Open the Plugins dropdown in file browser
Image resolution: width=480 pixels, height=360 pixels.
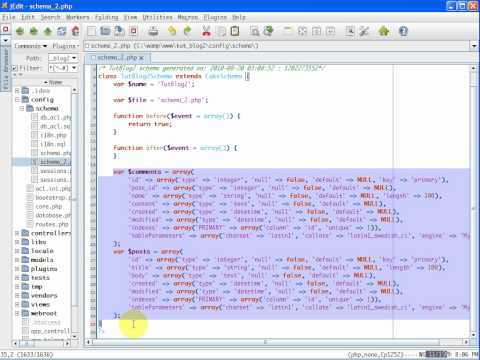[x=66, y=46]
